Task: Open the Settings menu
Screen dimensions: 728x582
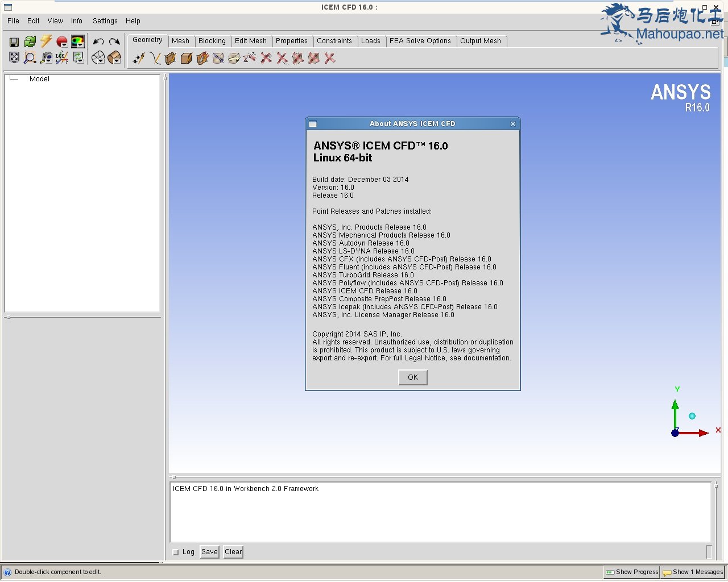Action: point(105,21)
